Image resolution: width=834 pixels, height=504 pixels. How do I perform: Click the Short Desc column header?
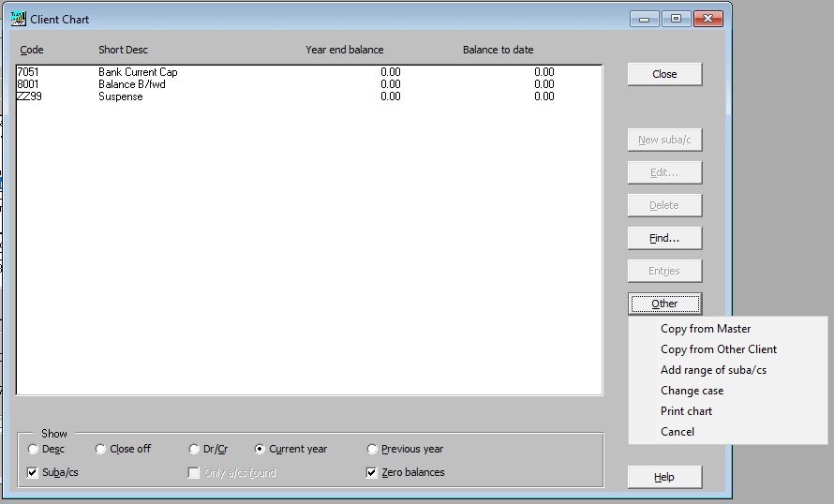(123, 50)
